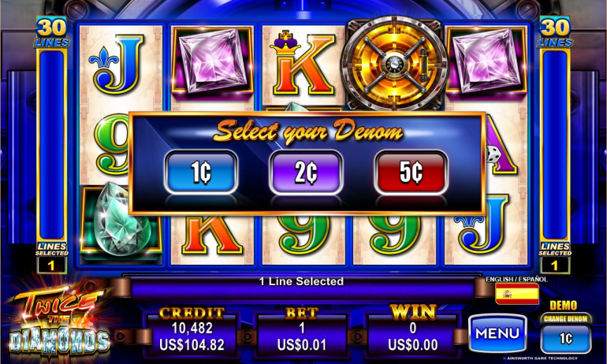Choose the purple 2¢ denom option
The height and width of the screenshot is (364, 607).
306,172
